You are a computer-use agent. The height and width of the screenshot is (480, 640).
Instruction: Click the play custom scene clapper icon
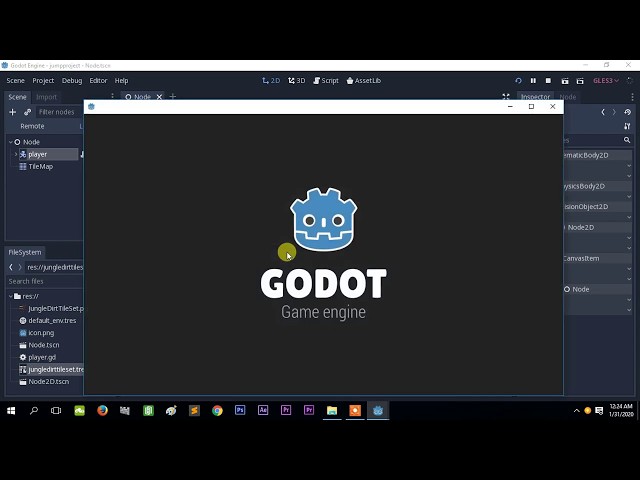[x=580, y=81]
